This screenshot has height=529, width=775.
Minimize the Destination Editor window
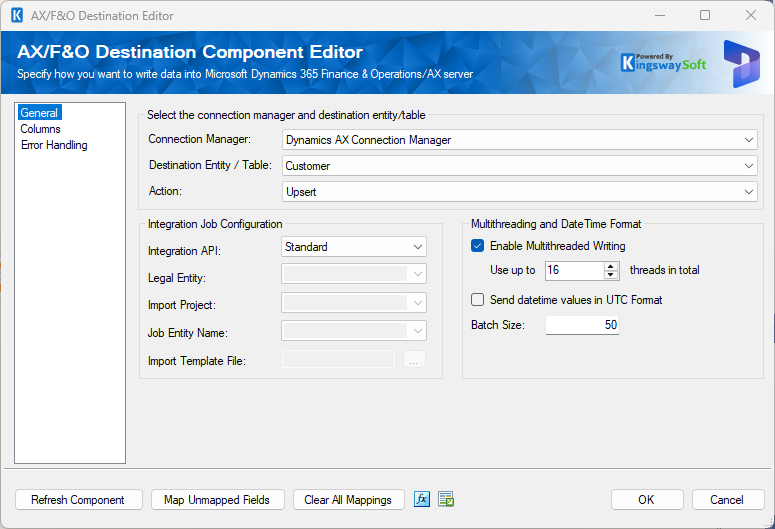click(x=660, y=15)
